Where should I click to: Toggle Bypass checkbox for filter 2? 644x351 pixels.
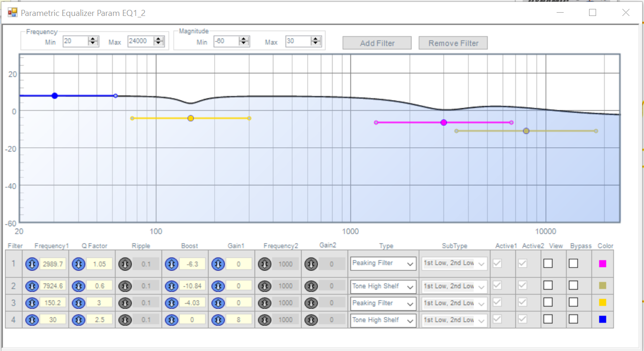(x=574, y=285)
